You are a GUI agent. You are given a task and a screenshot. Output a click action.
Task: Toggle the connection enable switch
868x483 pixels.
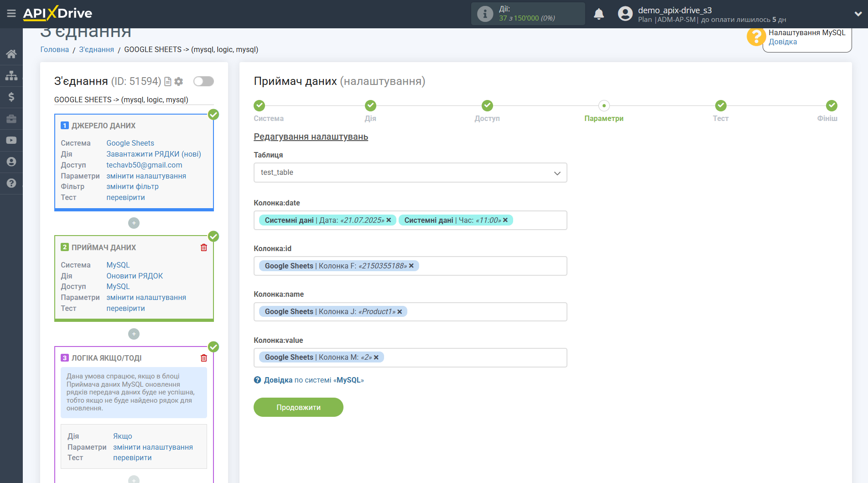tap(203, 81)
